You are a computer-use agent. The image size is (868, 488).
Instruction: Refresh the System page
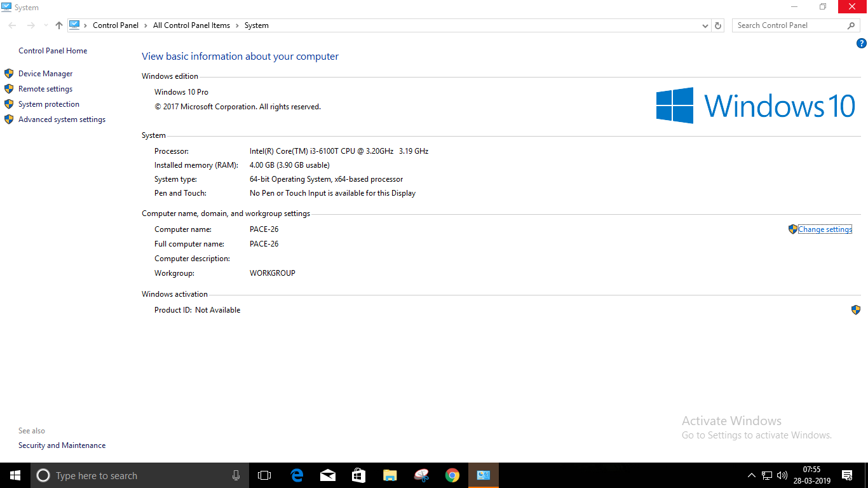point(718,25)
